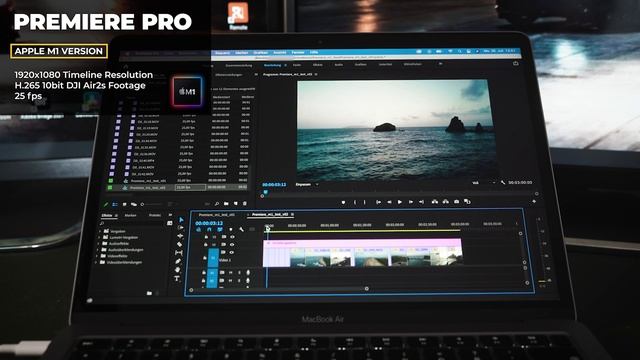Go to In point in Program monitor
Screen dimensions: 640x360
click(x=378, y=202)
